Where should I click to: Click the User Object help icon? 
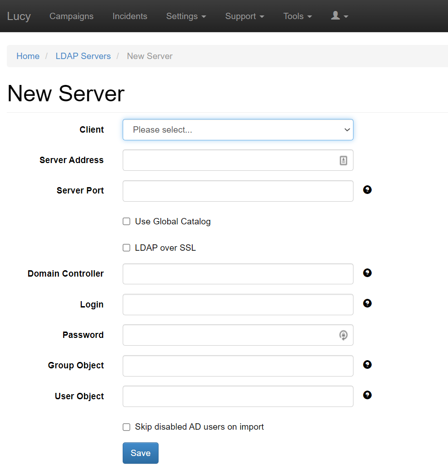367,395
